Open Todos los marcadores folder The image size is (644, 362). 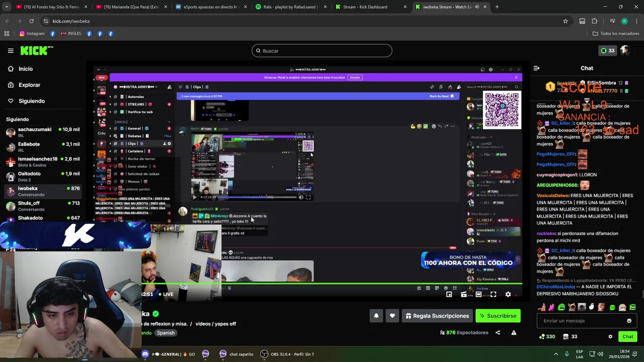616,34
